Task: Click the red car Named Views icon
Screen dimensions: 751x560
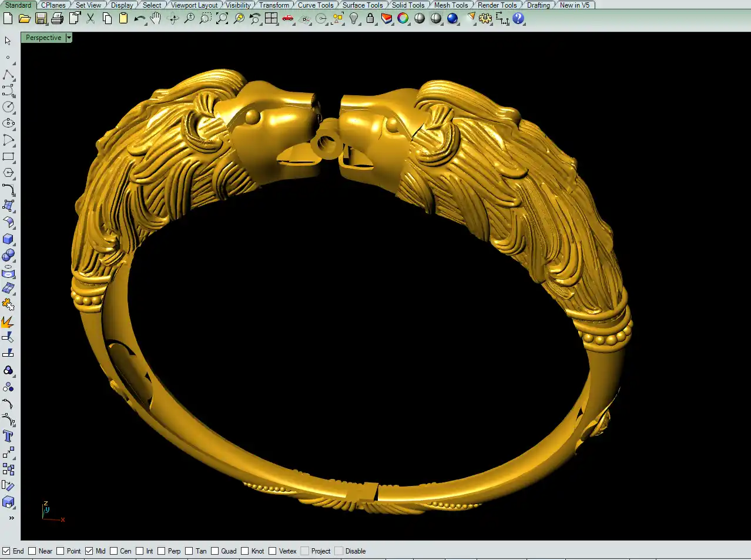Action: tap(287, 18)
